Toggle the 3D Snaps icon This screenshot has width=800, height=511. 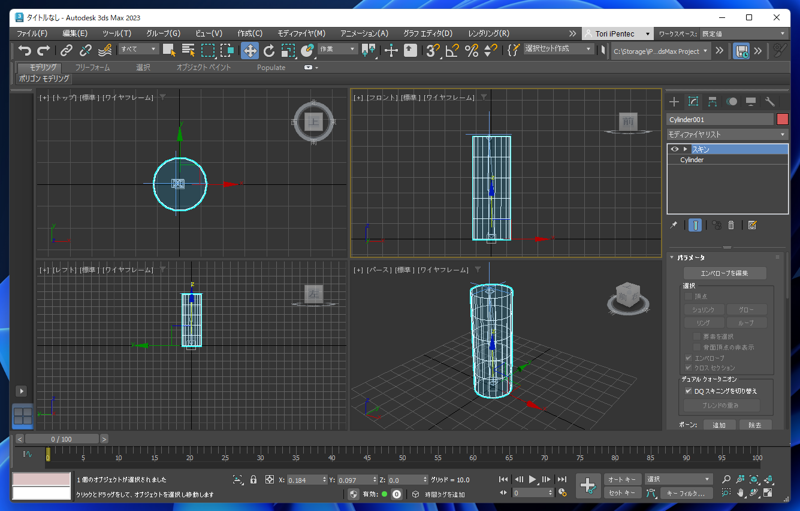point(433,50)
